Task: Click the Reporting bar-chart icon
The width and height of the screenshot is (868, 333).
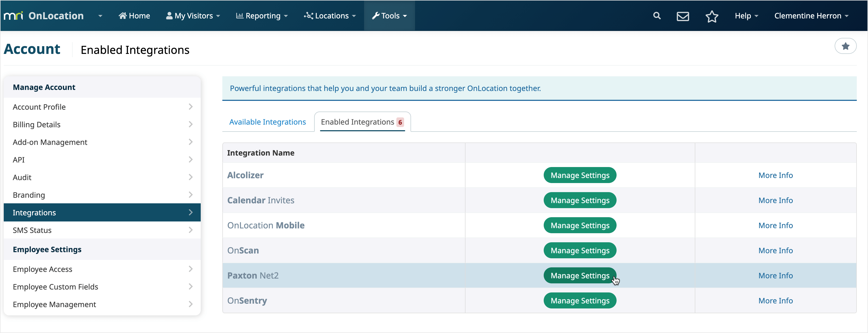Action: click(240, 15)
